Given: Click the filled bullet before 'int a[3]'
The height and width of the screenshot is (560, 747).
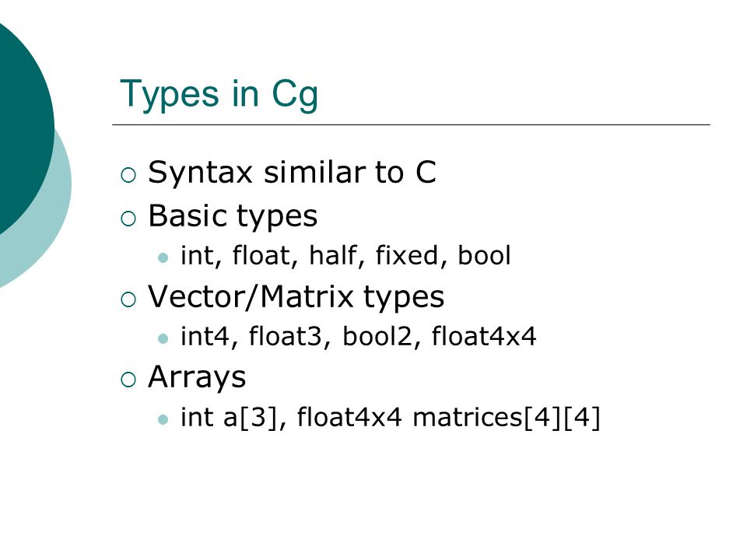Looking at the screenshot, I should (x=163, y=419).
